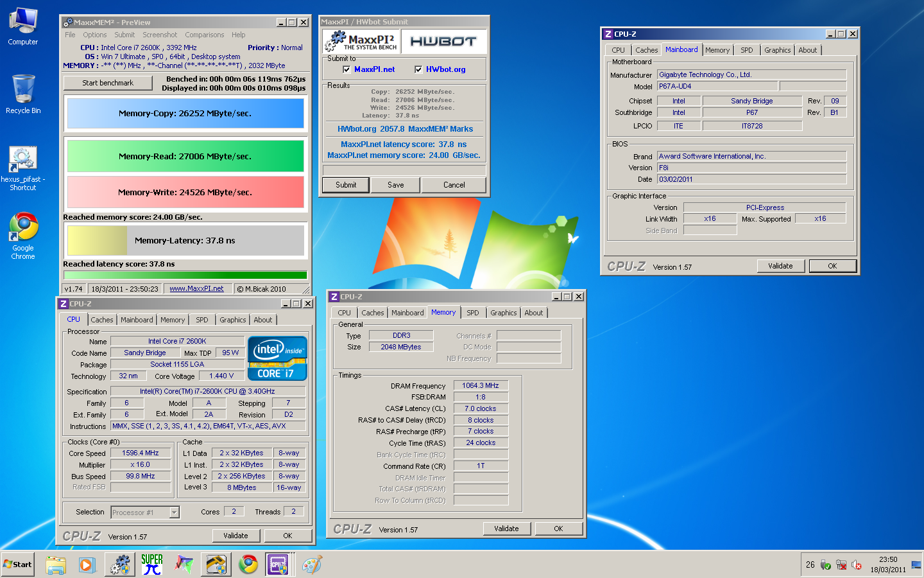The image size is (924, 578).
Task: Open the Submit menu in MaxxMEM²
Action: coord(124,35)
